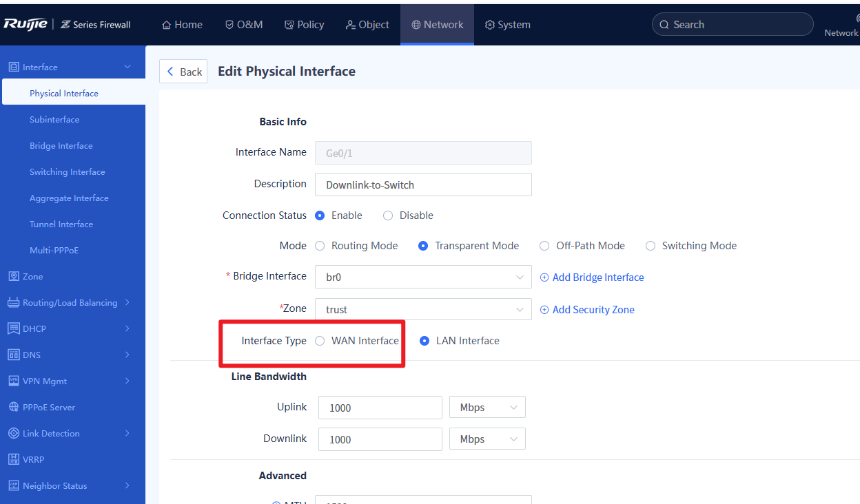Click the Neighbor Status icon
The width and height of the screenshot is (860, 504).
(x=13, y=485)
